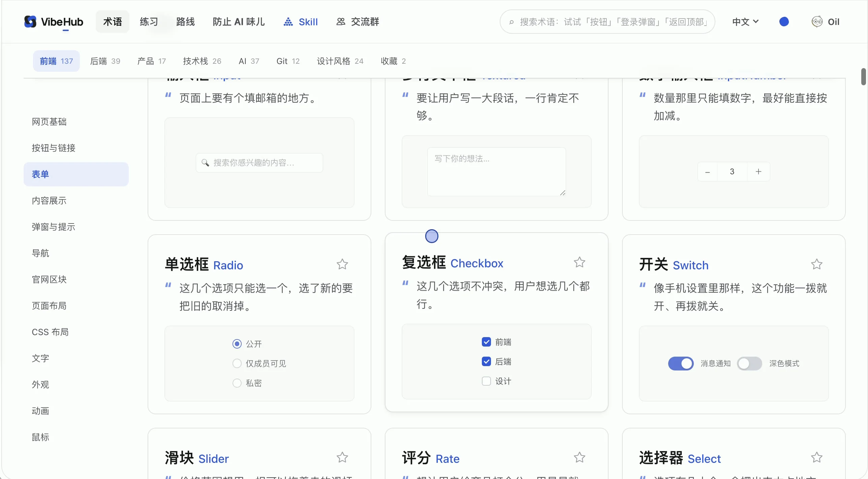The image size is (868, 479).
Task: Decrease the number with the minus button
Action: (x=708, y=172)
